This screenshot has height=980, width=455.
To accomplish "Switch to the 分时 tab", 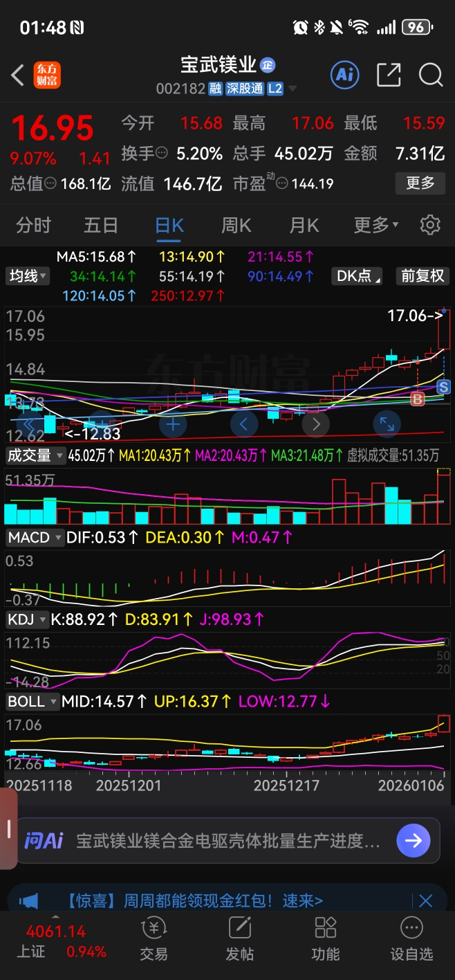I will tap(34, 225).
